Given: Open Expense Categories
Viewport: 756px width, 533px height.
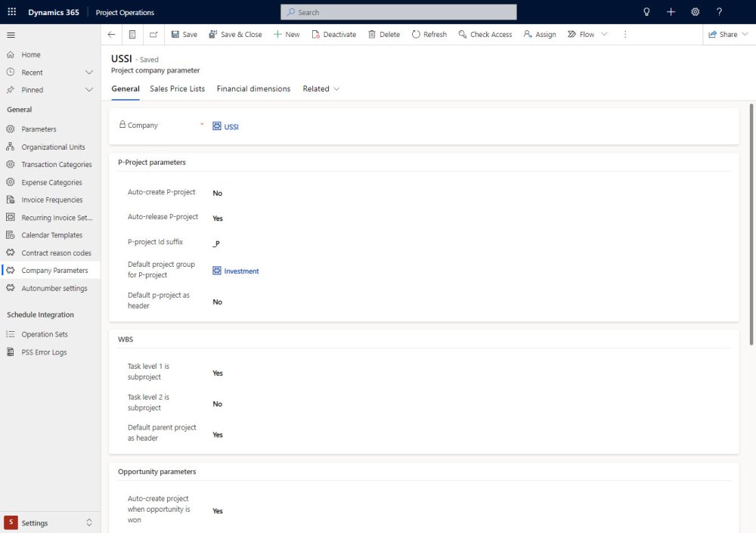Looking at the screenshot, I should [x=50, y=182].
